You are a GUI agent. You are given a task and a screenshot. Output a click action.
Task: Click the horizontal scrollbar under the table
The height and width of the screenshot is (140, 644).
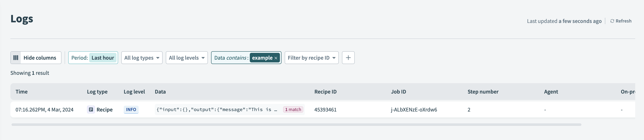click(296, 124)
